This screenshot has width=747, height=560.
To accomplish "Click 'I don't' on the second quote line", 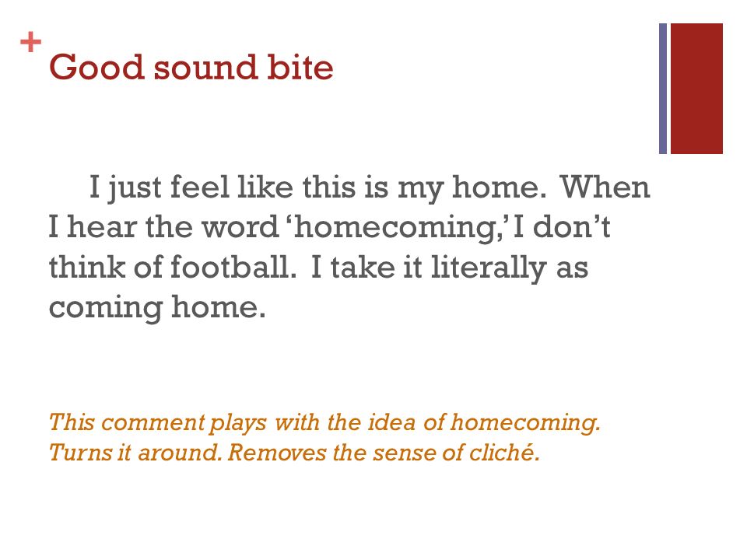I will (562, 227).
